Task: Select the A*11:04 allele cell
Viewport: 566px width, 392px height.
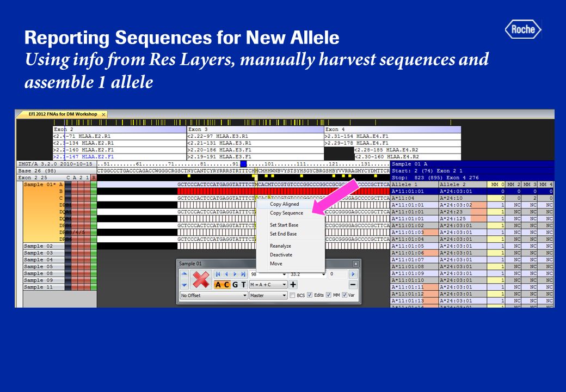Action: click(414, 198)
